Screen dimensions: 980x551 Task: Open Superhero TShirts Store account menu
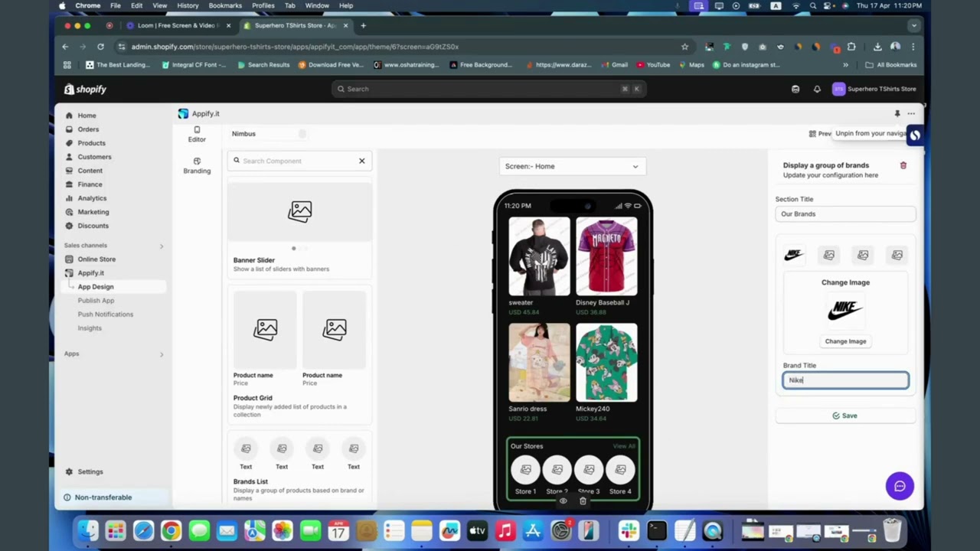874,89
